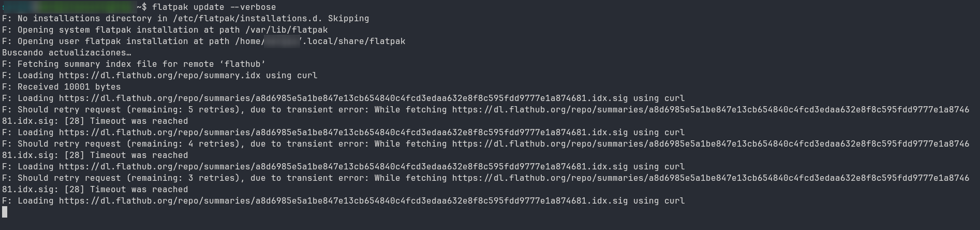Click the first 'Timeout was reached' message
The image size is (980, 230).
(139, 121)
